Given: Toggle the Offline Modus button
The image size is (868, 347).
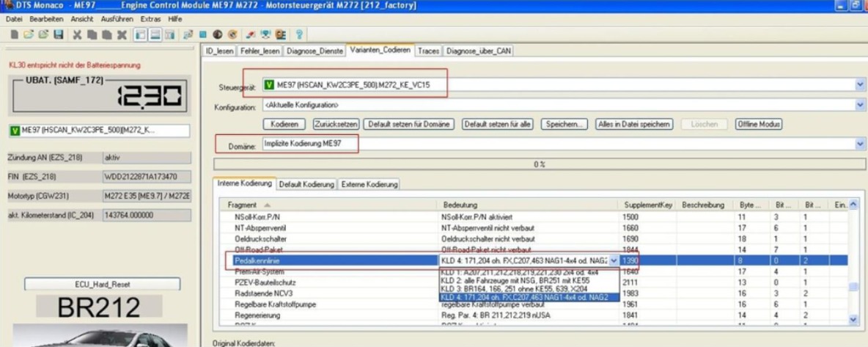Looking at the screenshot, I should click(757, 124).
